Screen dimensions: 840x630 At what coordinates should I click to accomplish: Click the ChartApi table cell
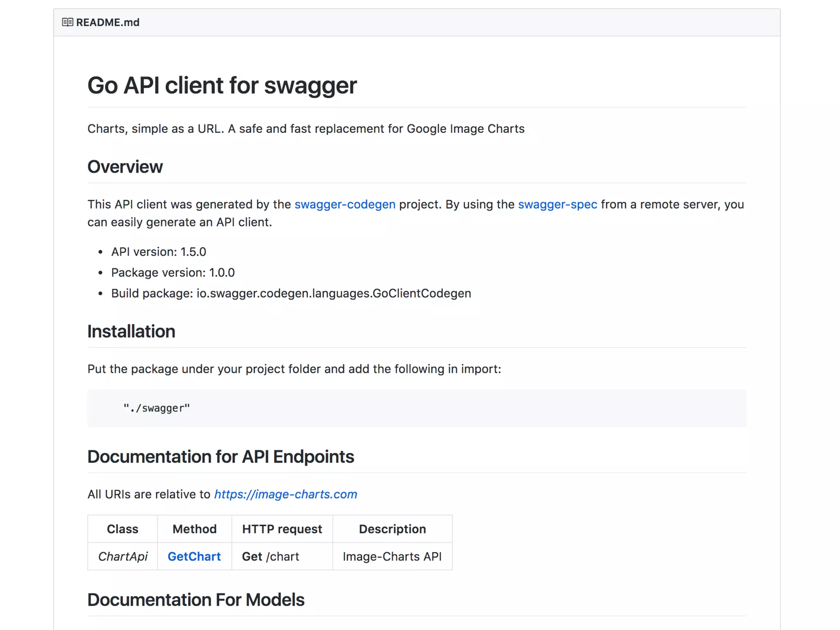click(123, 557)
